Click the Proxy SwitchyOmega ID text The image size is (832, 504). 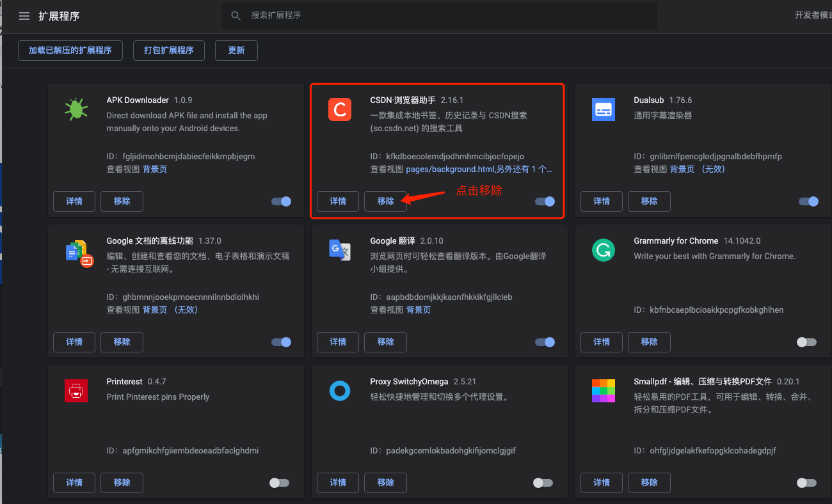443,450
